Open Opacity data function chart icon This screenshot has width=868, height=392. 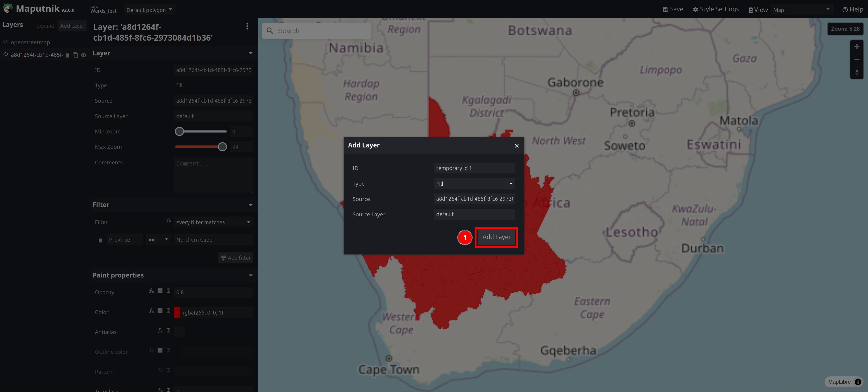click(x=160, y=291)
